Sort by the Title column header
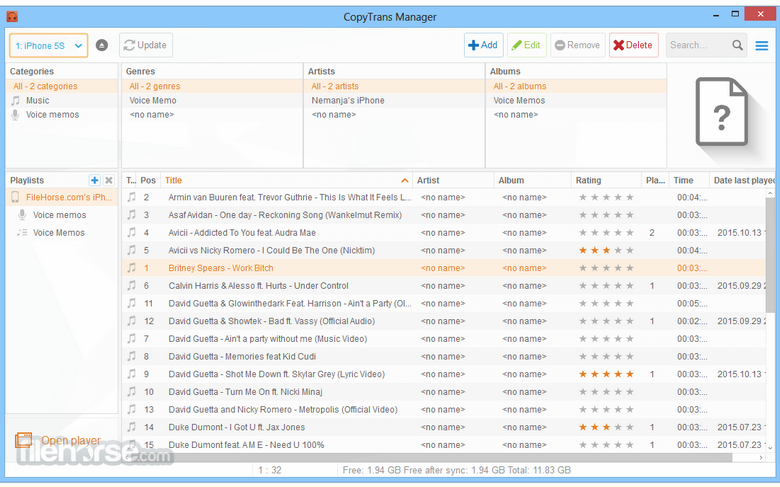The height and width of the screenshot is (487, 780). point(287,180)
